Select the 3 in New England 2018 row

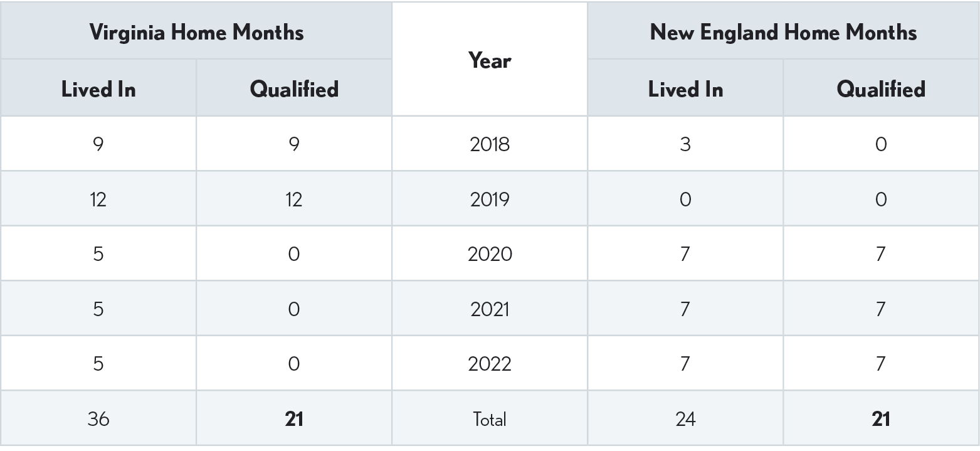[x=685, y=144]
